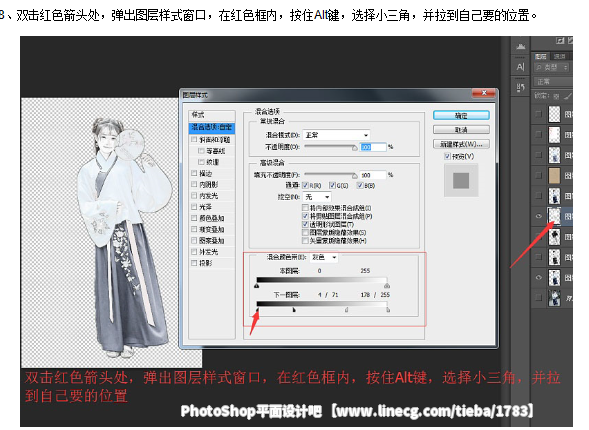Screen dimensions: 589x430
Task: Uncheck the G channel checkbox
Action: point(332,185)
